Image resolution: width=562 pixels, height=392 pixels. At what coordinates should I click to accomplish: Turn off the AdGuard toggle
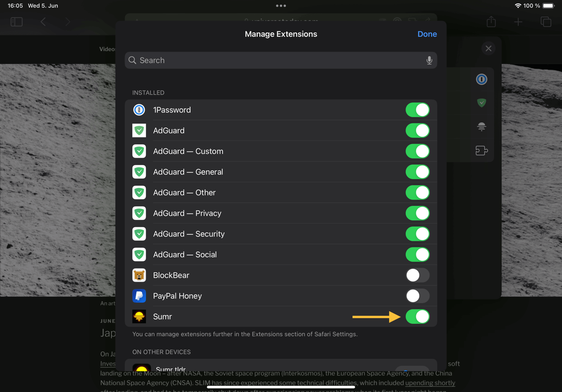417,131
